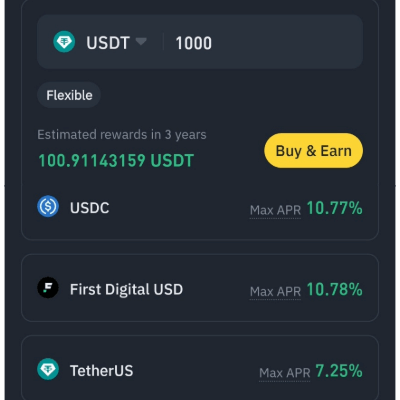Click the Max APR label for TetherUS
Image resolution: width=400 pixels, height=400 pixels.
[285, 373]
